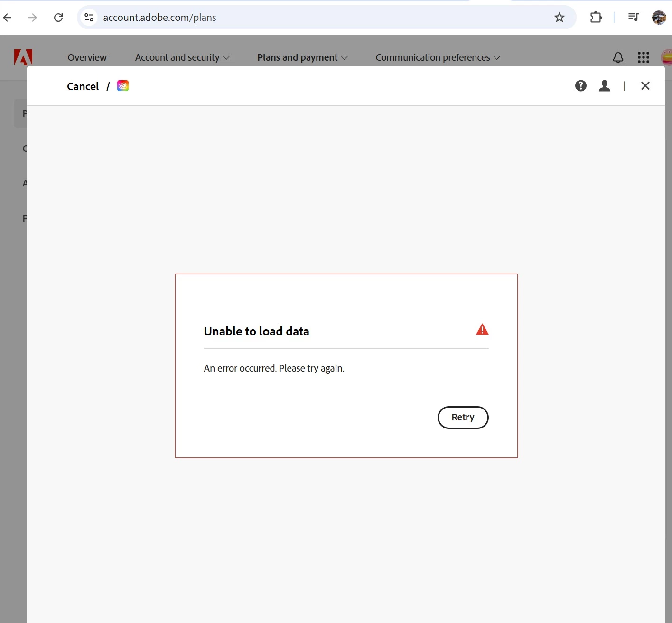
Task: Open the Adobe apps grid icon
Action: (644, 57)
